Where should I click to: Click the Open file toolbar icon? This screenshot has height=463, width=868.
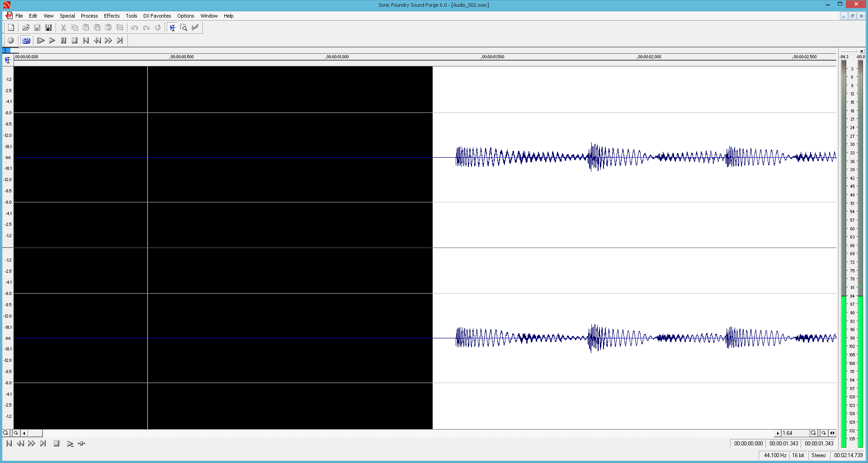(26, 28)
